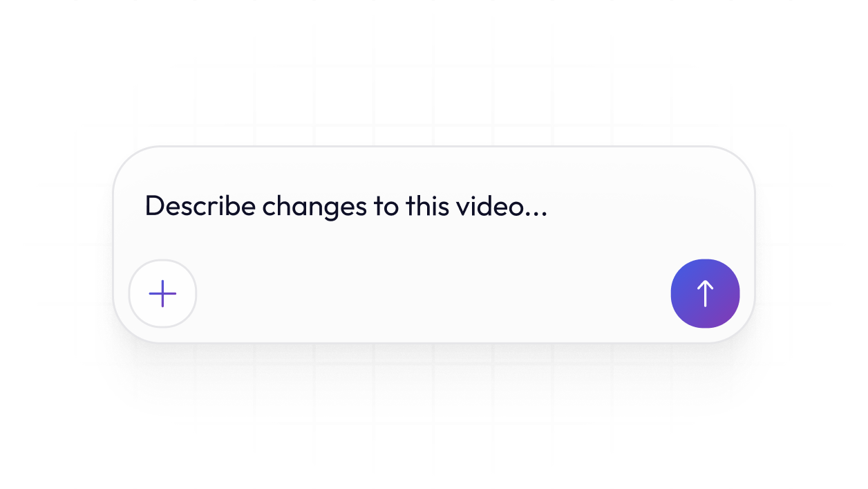Tap the circular plus button
This screenshot has height=489, width=868.
point(162,294)
